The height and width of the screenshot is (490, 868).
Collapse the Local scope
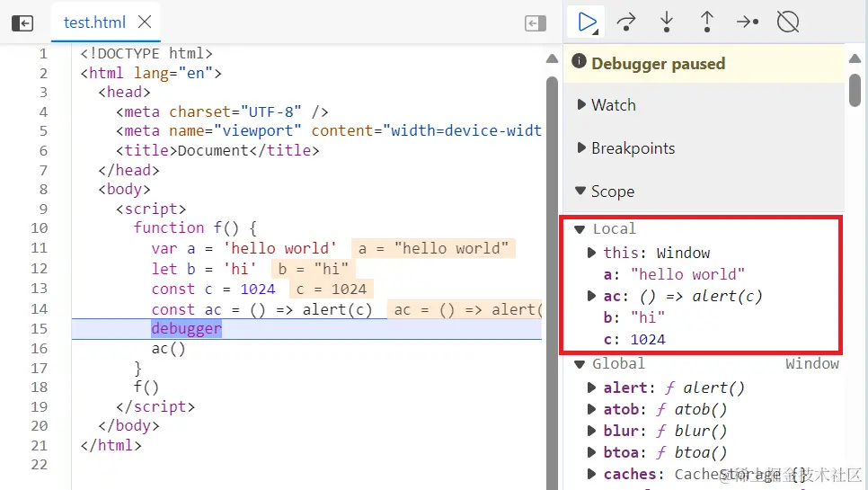pyautogui.click(x=580, y=228)
